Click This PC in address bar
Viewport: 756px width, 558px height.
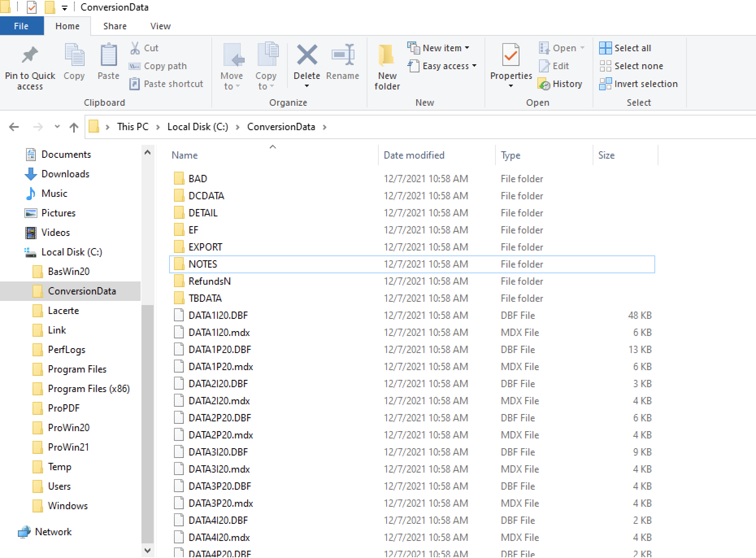tap(133, 127)
